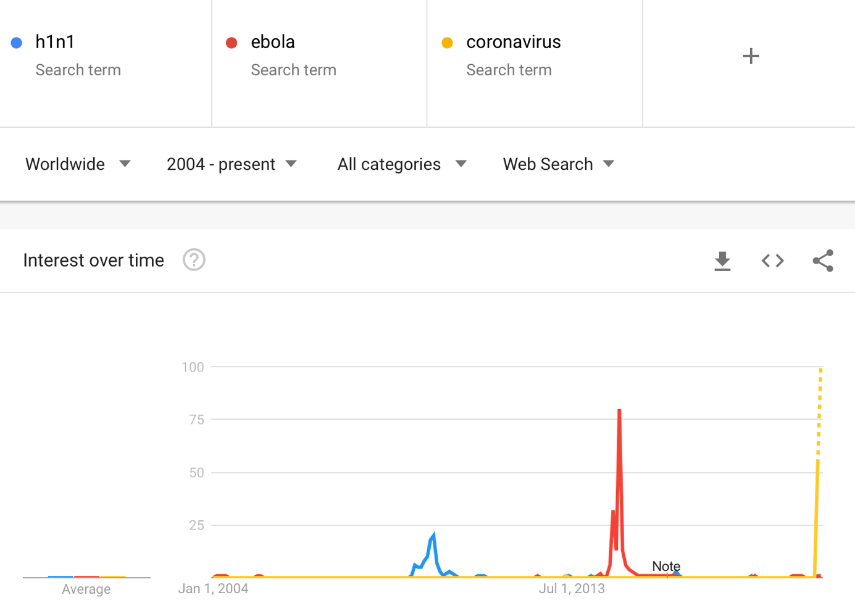Edit the ebola search term
855x616 pixels.
[x=273, y=42]
